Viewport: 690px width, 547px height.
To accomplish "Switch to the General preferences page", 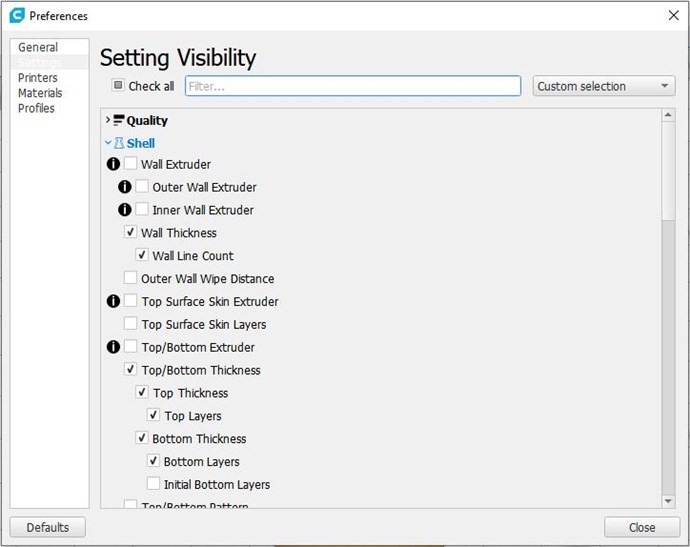I will (x=38, y=47).
